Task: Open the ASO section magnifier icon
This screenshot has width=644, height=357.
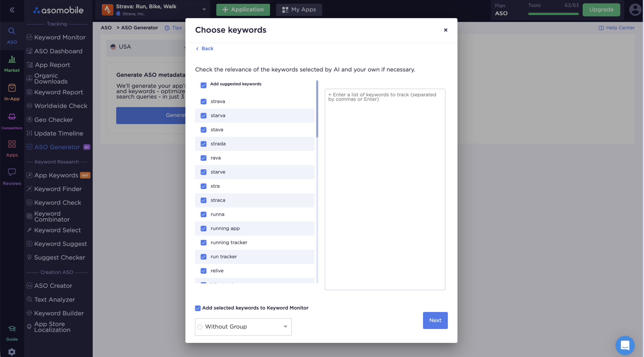Action: tap(12, 31)
